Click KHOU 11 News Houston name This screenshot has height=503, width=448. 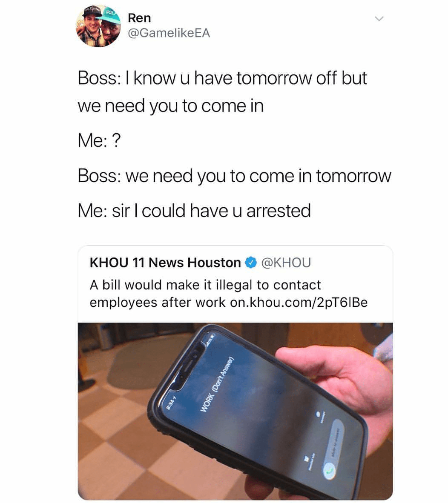click(x=165, y=263)
